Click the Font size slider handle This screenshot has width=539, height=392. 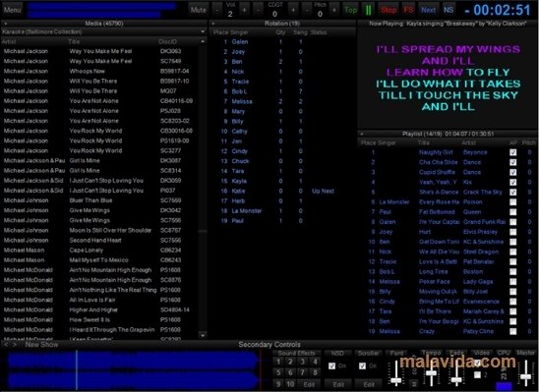tap(396, 380)
